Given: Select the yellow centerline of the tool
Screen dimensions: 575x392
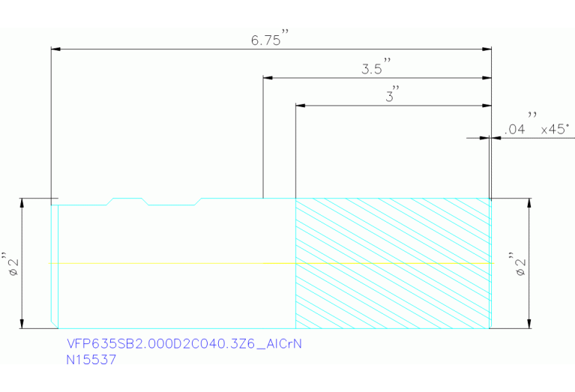Looking at the screenshot, I should click(271, 263).
